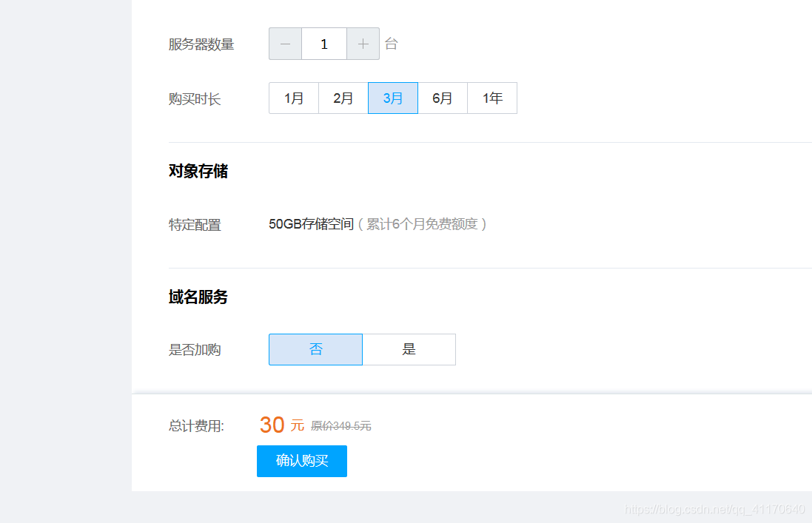Select 3月 purchase duration

click(393, 98)
